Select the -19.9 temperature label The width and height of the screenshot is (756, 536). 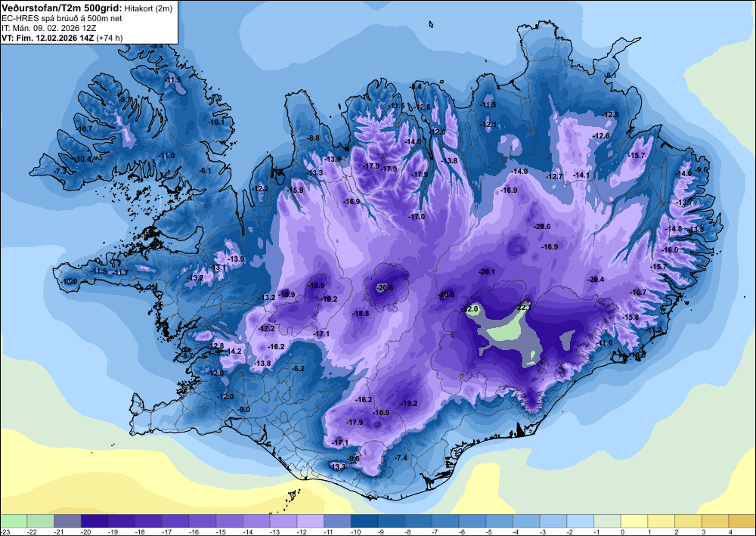point(287,295)
